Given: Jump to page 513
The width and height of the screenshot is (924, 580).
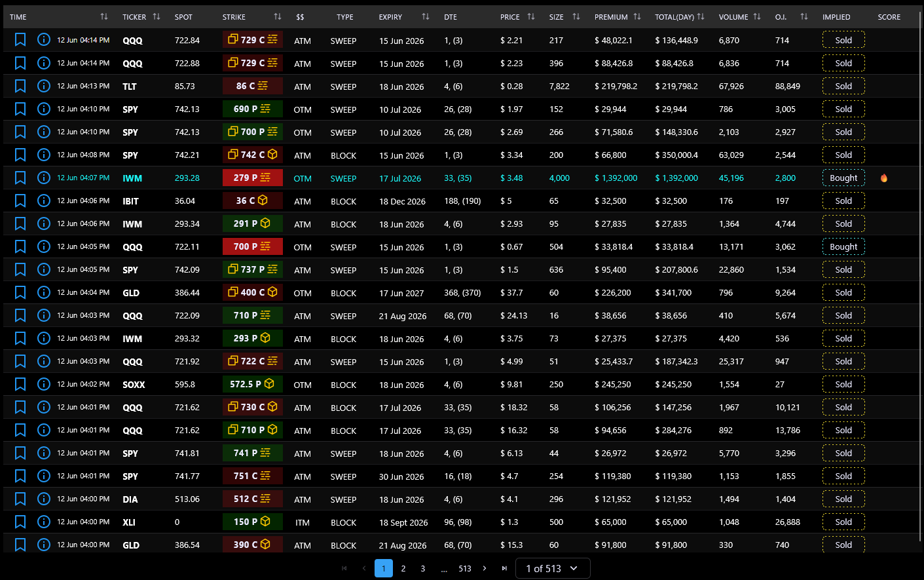Looking at the screenshot, I should pos(465,568).
